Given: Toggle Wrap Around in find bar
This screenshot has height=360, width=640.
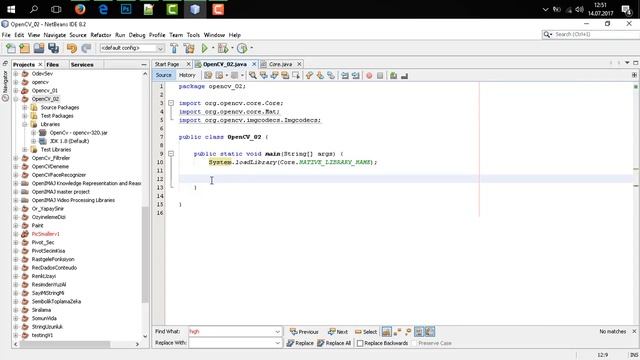Looking at the screenshot, I should pyautogui.click(x=430, y=331).
